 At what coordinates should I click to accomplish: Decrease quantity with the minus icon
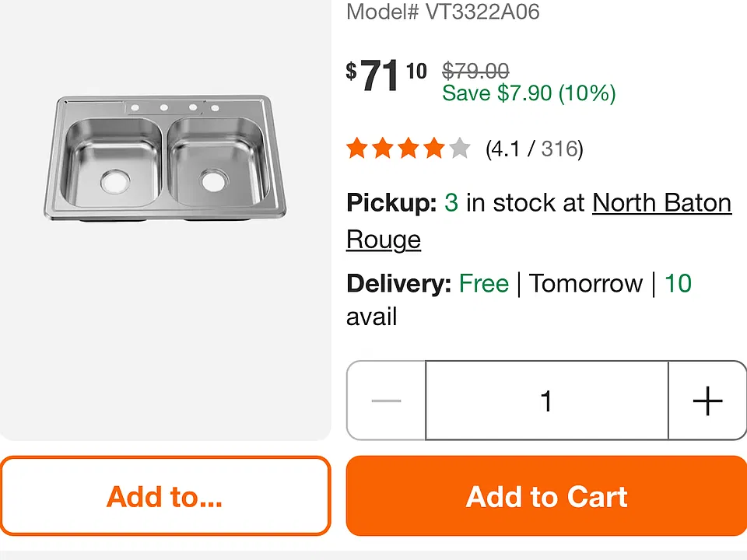coord(386,401)
